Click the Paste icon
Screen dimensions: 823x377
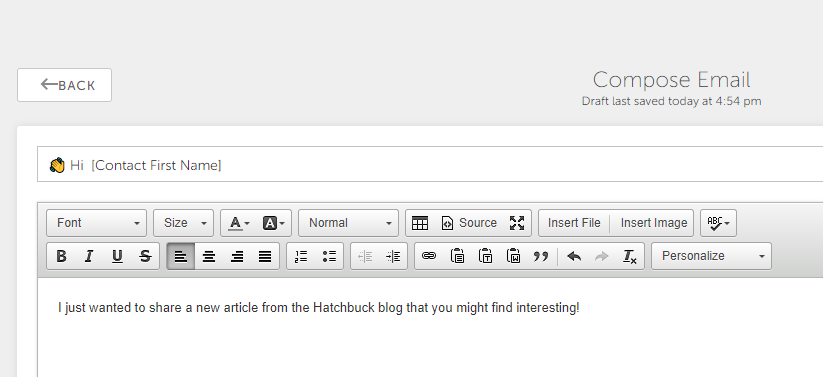[x=458, y=256]
